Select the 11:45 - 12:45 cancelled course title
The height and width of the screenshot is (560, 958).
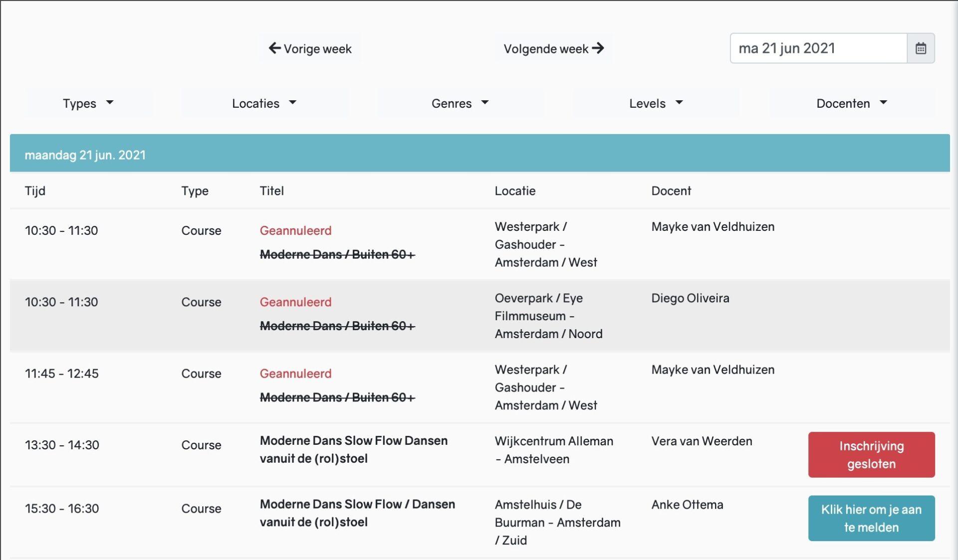click(337, 397)
